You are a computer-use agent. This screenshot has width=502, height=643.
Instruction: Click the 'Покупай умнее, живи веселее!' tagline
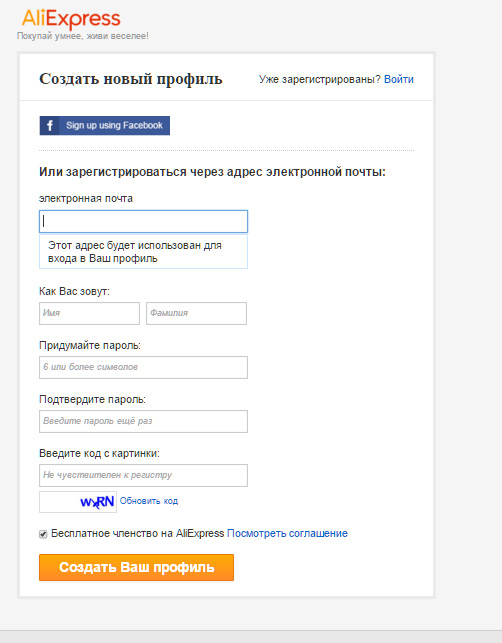83,36
